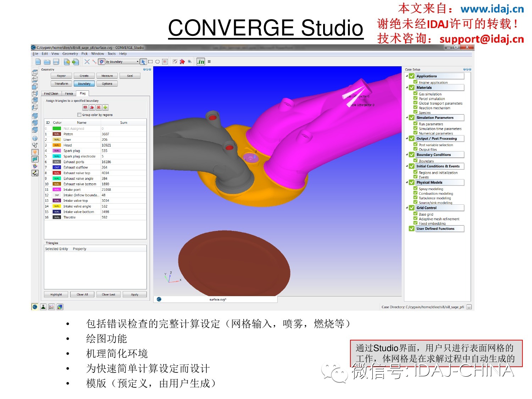
Task: Toggle the light bulb icon in left sidebar
Action: coord(35,152)
